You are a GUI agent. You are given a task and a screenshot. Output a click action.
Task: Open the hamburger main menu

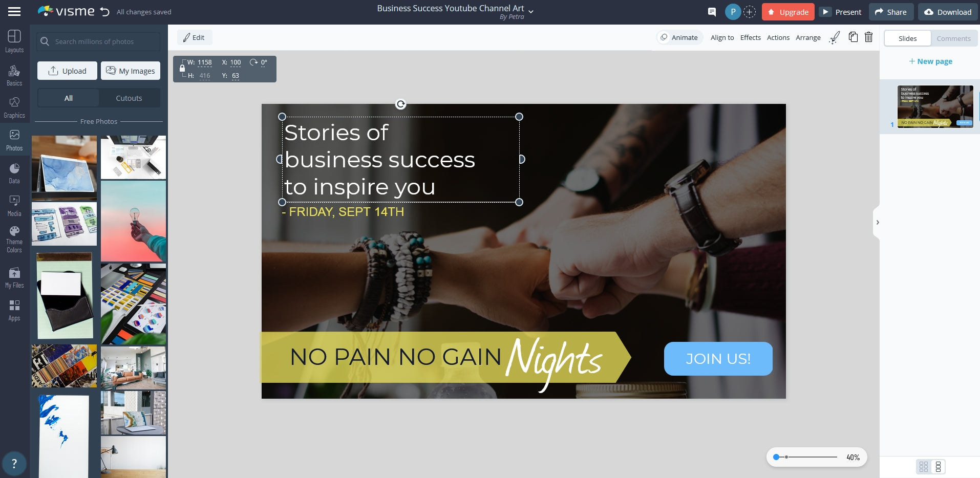click(14, 11)
